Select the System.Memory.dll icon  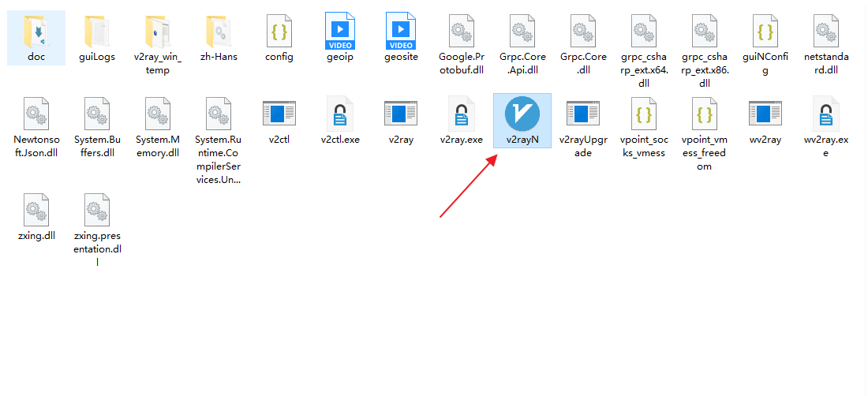[x=158, y=114]
